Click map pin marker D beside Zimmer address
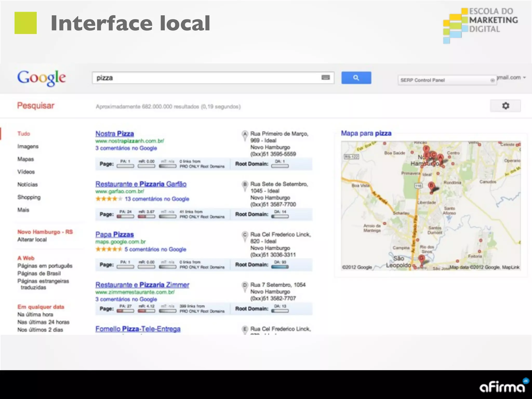 pyautogui.click(x=245, y=287)
